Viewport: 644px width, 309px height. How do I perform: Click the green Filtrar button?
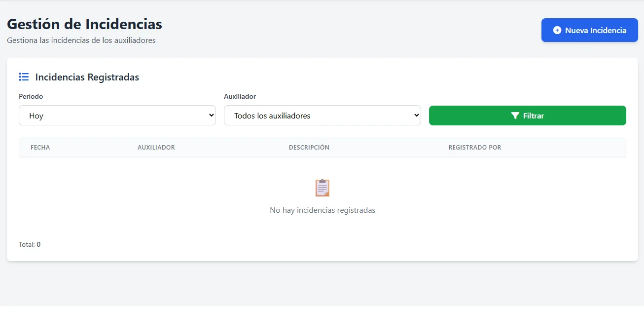click(x=527, y=116)
